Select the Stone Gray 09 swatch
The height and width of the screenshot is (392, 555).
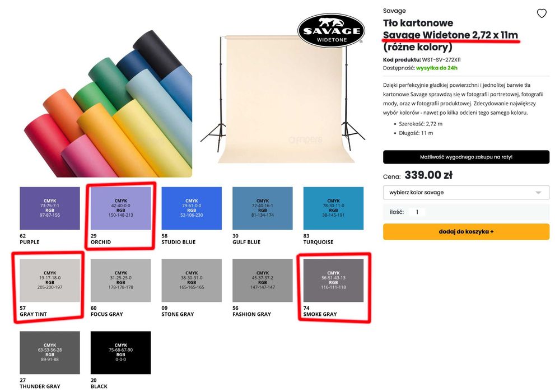tap(192, 281)
